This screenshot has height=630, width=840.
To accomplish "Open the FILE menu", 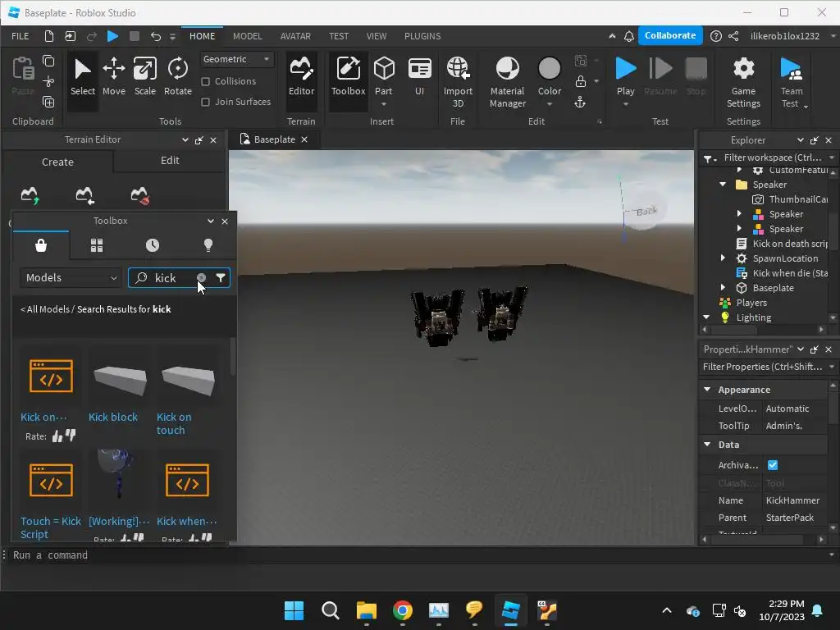I will tap(21, 36).
